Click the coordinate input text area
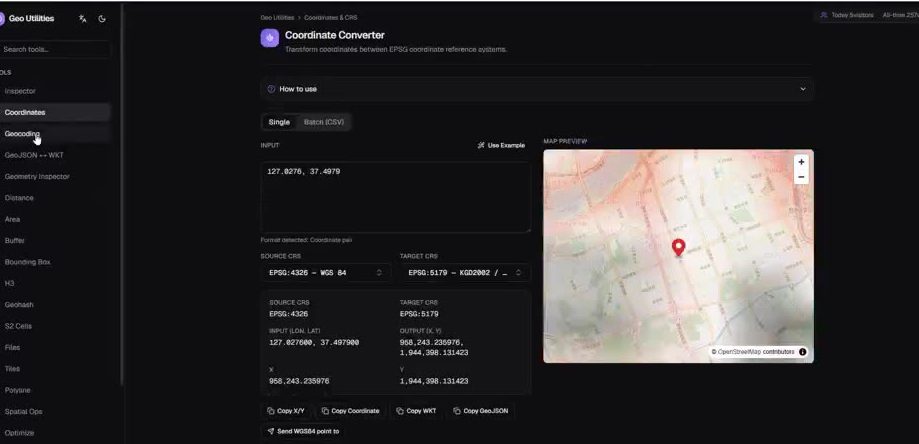919x444 pixels. click(x=396, y=197)
